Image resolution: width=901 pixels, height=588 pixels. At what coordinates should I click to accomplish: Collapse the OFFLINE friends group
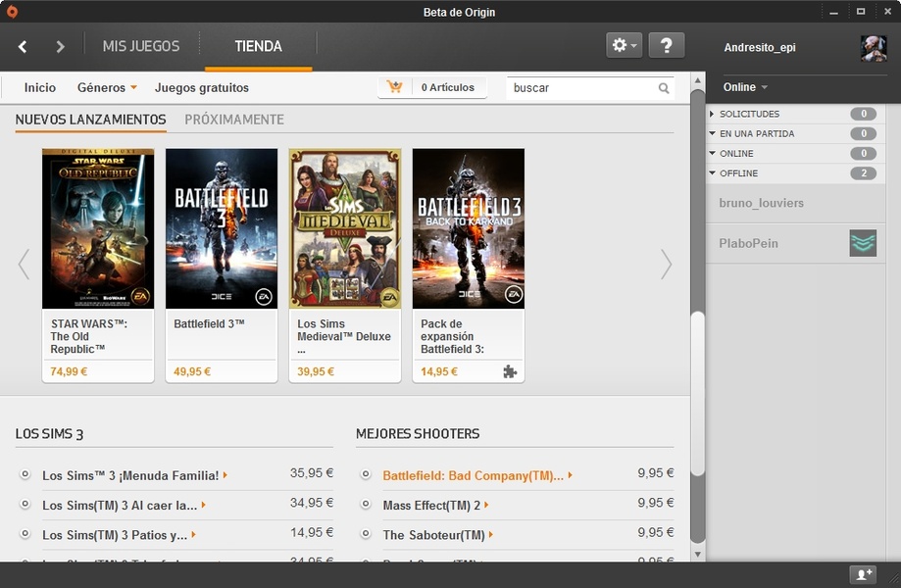pos(713,173)
